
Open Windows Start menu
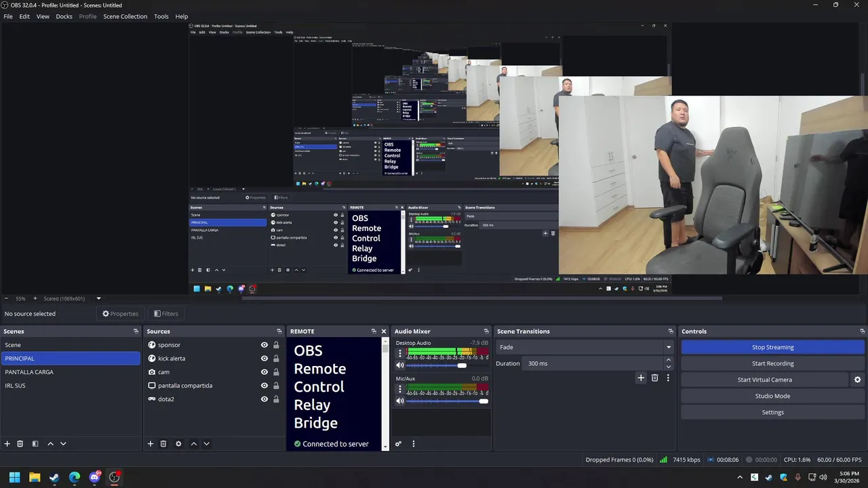click(x=14, y=477)
